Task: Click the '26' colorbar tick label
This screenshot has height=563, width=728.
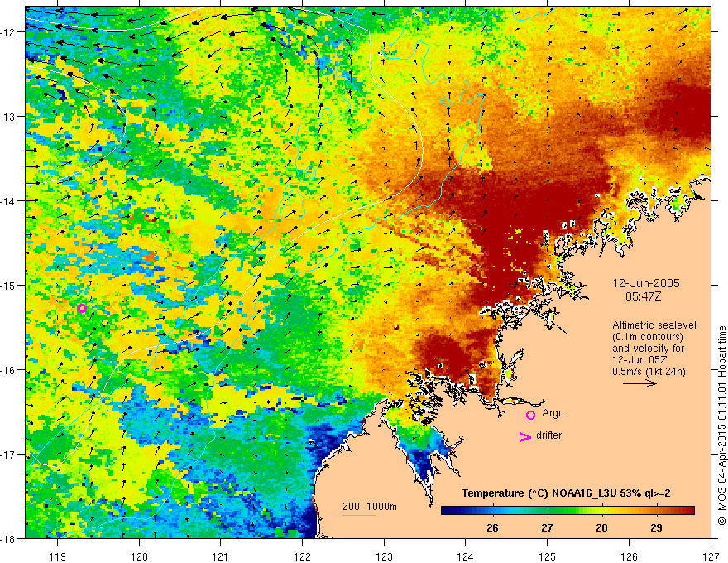Action: (492, 528)
